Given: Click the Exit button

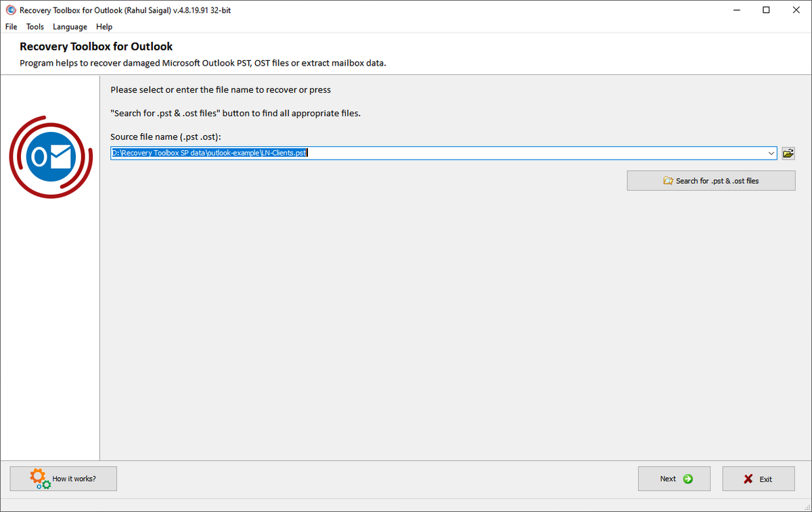Looking at the screenshot, I should 758,478.
